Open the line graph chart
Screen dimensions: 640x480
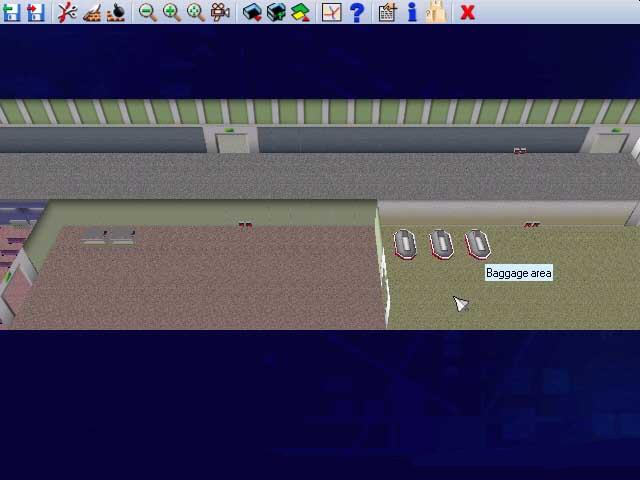tap(331, 12)
